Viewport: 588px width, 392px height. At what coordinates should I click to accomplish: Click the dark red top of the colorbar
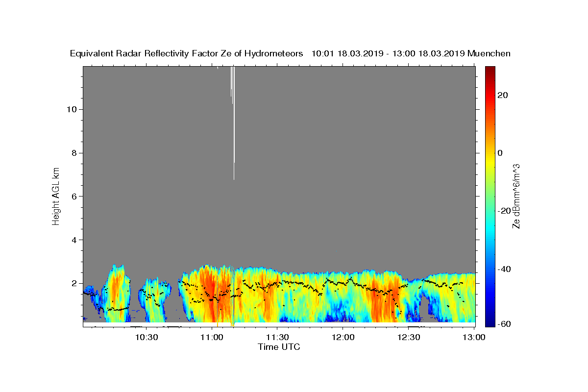pyautogui.click(x=490, y=72)
